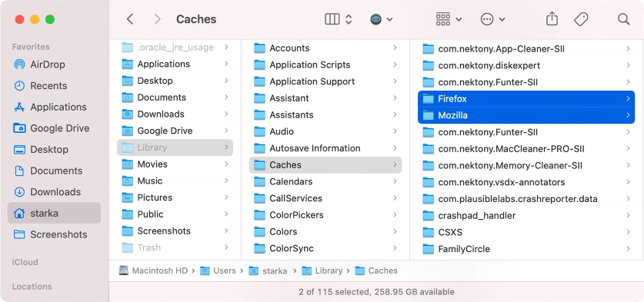
Task: Select the Assistants folder
Action: click(325, 115)
